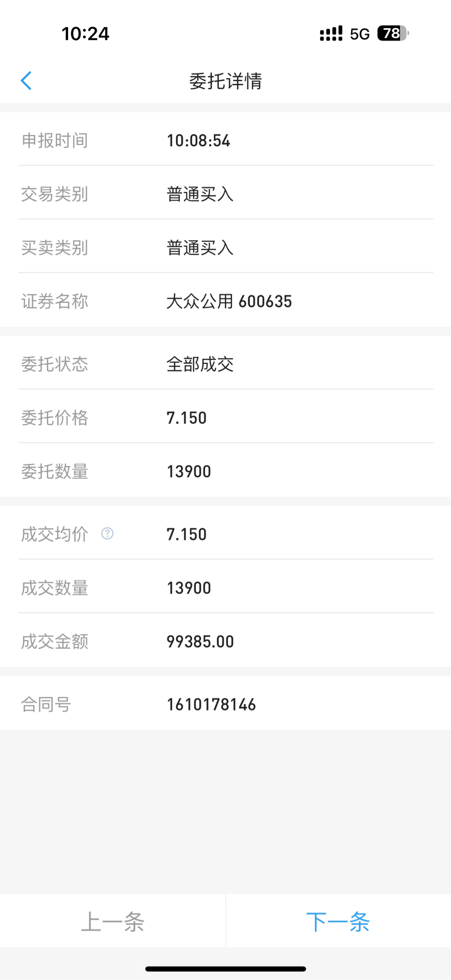Tap the status bar clock 10:24
This screenshot has height=980, width=451.
[86, 33]
